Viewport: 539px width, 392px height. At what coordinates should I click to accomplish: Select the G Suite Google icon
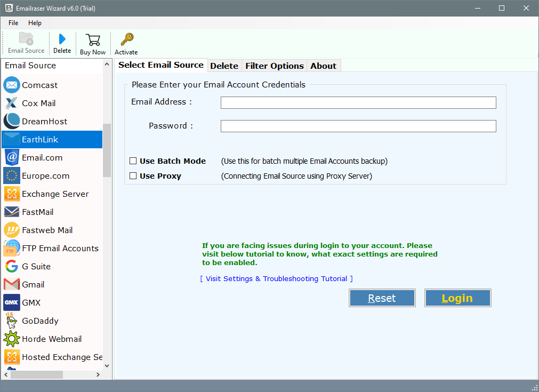click(12, 267)
